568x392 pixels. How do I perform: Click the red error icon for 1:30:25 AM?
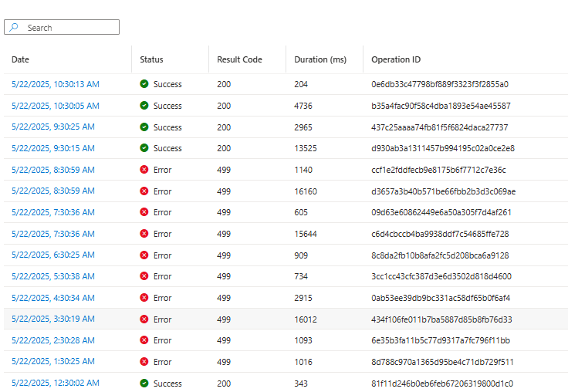(144, 362)
